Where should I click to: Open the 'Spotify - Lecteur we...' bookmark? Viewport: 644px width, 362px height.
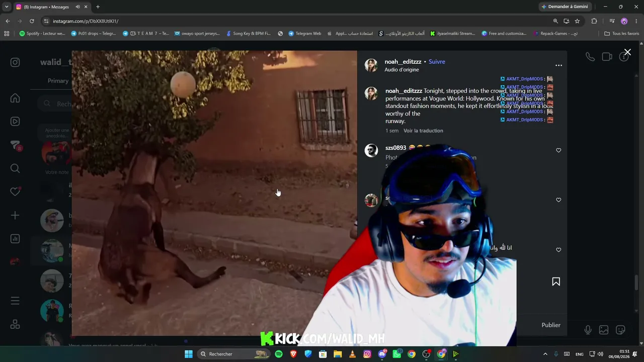(42, 34)
